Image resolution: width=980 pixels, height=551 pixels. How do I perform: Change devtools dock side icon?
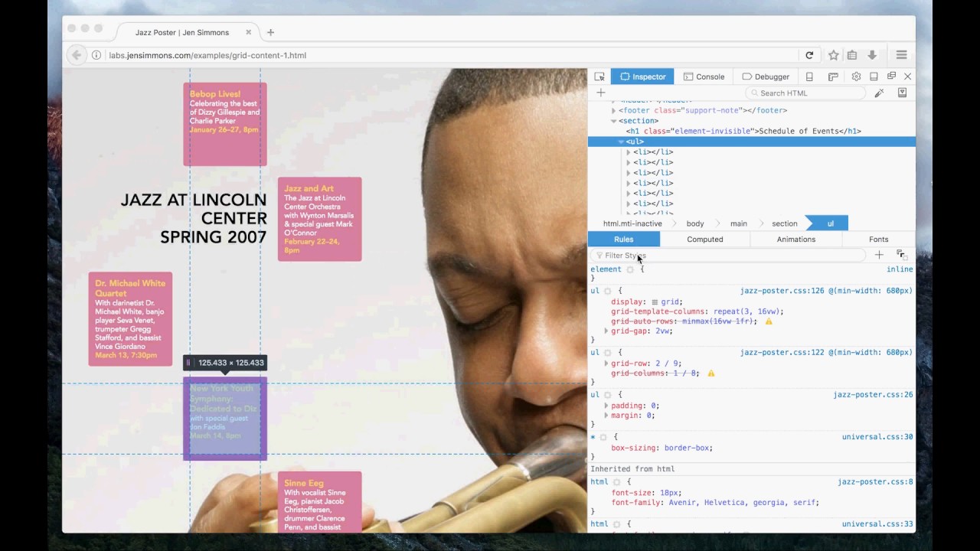point(874,77)
